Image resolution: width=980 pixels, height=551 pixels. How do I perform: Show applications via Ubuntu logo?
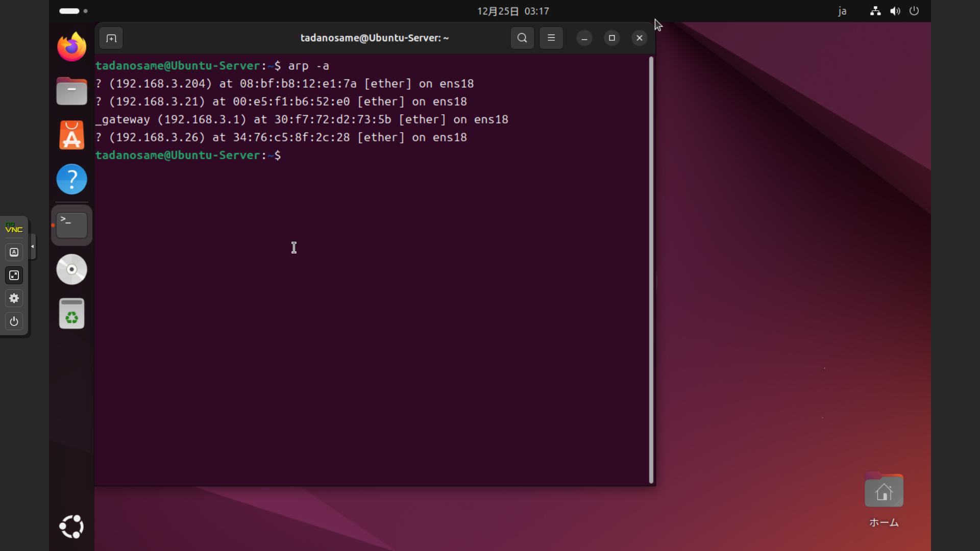71,527
